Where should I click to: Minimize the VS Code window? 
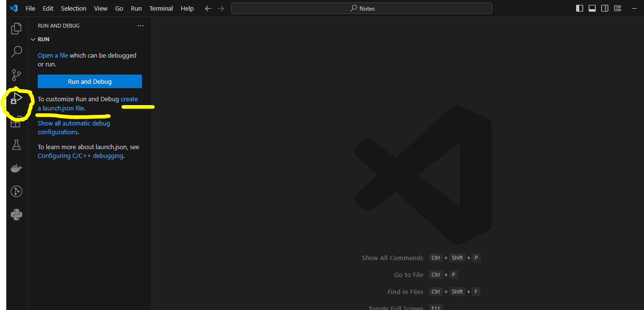coord(634,8)
